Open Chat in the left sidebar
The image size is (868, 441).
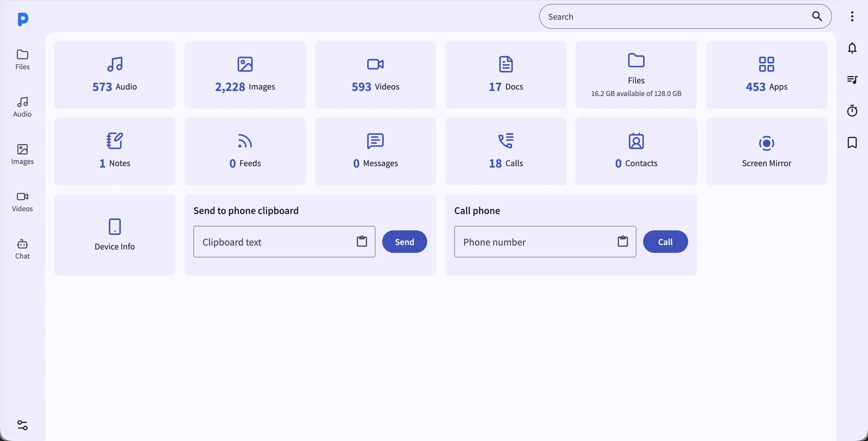[x=22, y=249]
